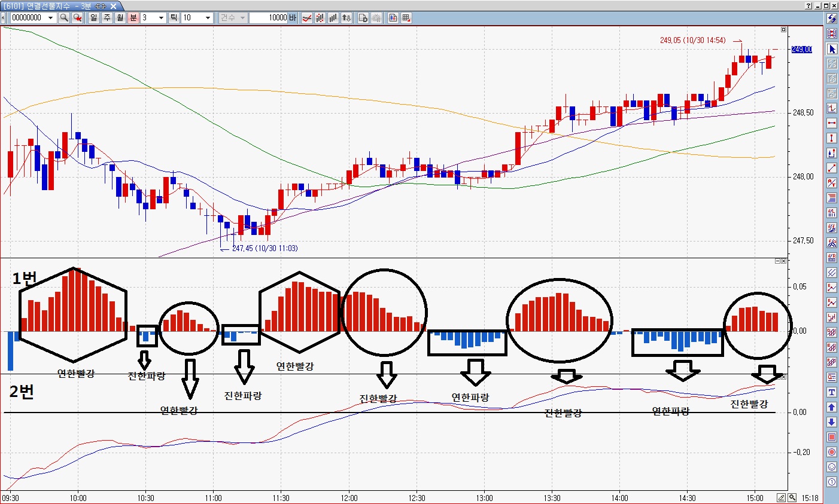Select the circled number one tool

832,482
